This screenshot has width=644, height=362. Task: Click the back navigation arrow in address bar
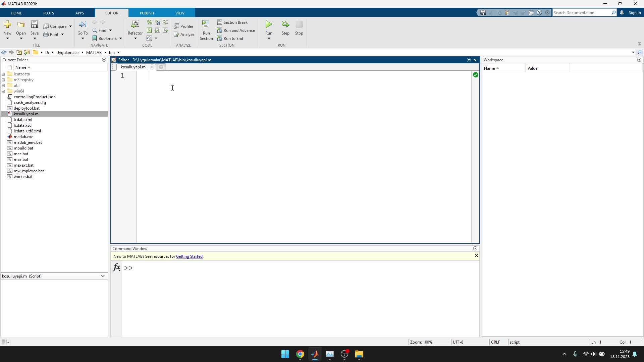tap(4, 53)
